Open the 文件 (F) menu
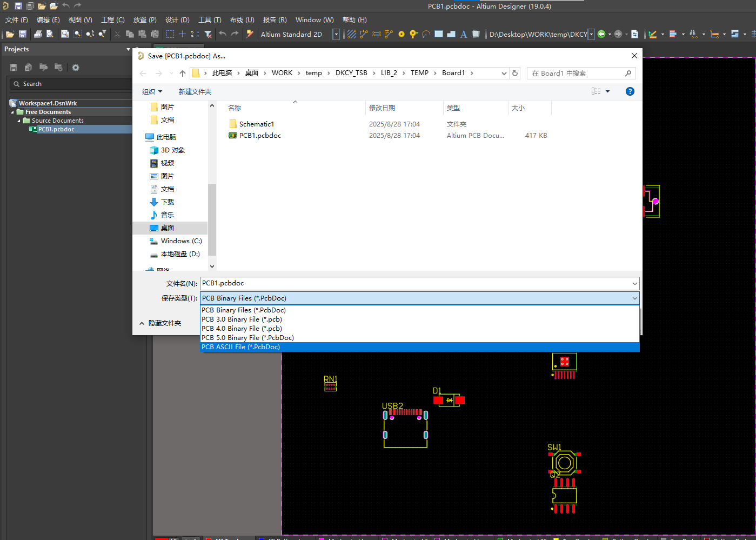 pos(16,19)
